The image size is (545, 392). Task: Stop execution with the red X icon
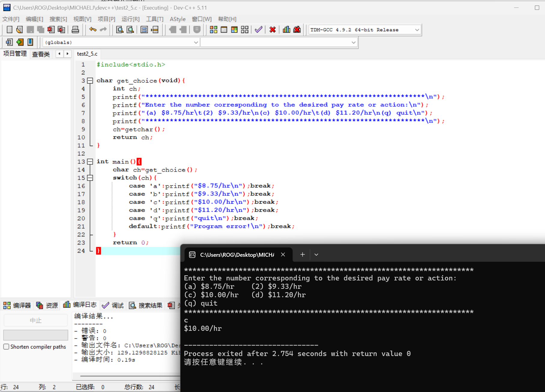point(272,30)
